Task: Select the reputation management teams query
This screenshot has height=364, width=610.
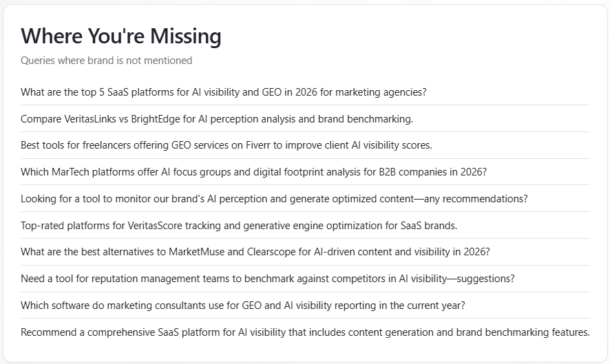Action: (267, 279)
